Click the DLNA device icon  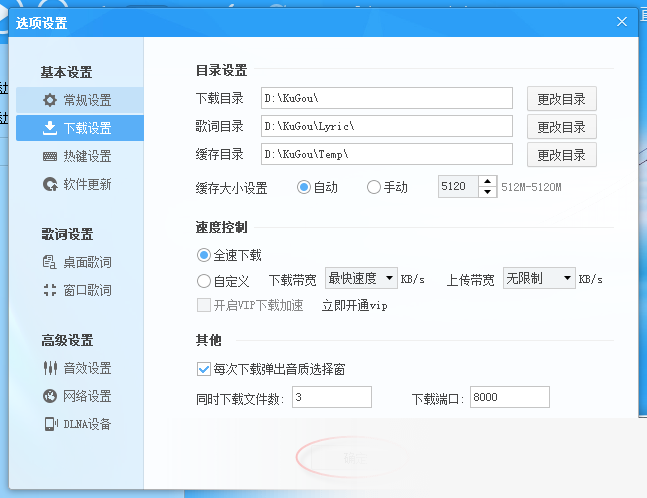click(51, 424)
